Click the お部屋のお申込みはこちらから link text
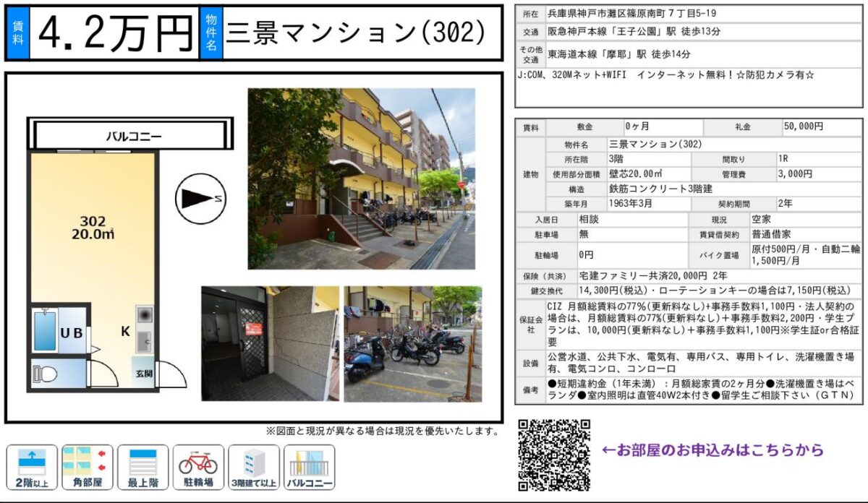 pos(712,450)
